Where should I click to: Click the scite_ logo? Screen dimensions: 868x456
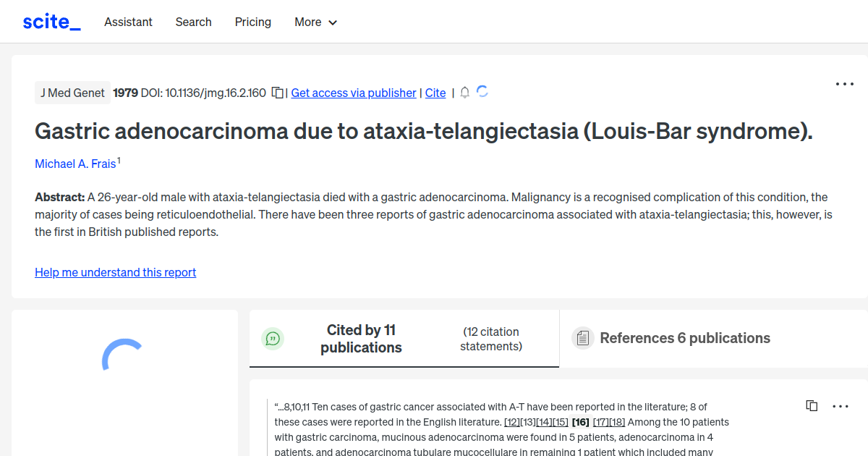click(x=51, y=21)
